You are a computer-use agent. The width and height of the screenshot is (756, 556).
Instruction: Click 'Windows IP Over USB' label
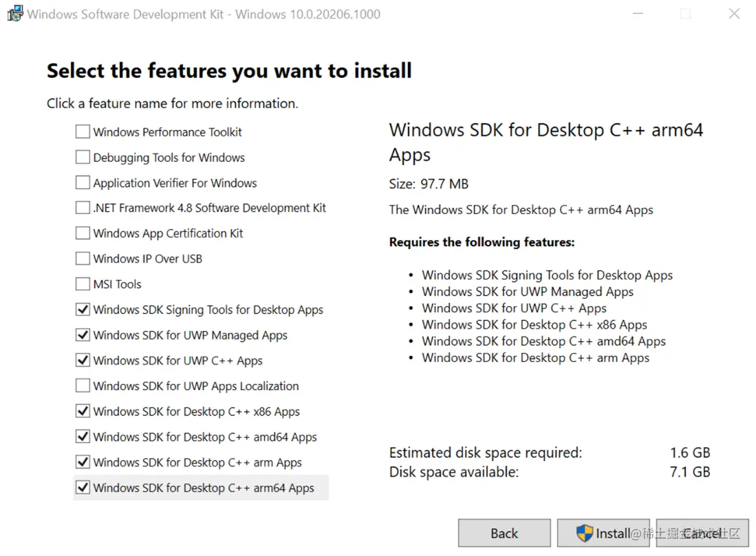click(147, 259)
